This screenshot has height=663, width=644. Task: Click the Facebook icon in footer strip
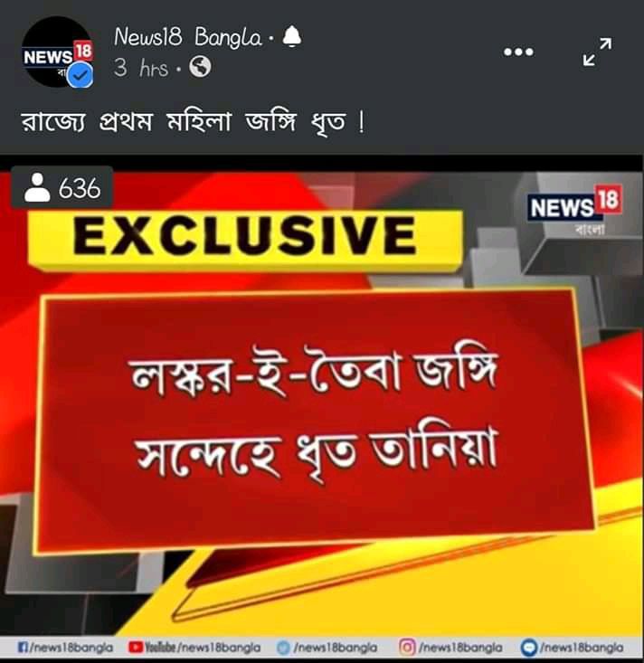pyautogui.click(x=23, y=648)
